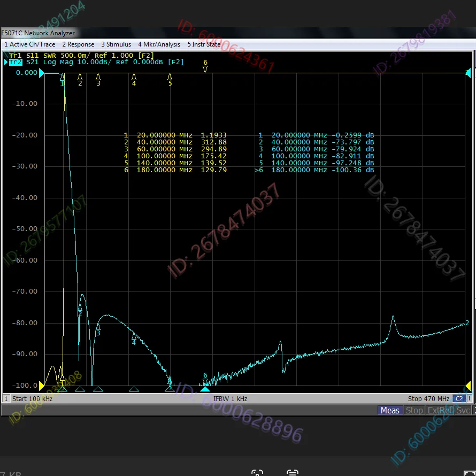This screenshot has width=476, height=476.
Task: Click the highlighted Meas button
Action: (390, 410)
